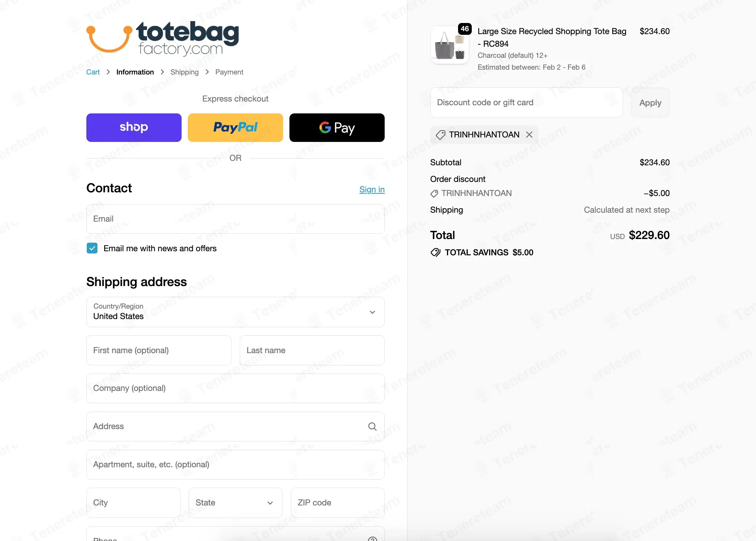Click the Apply discount button
The image size is (756, 541).
click(x=650, y=103)
